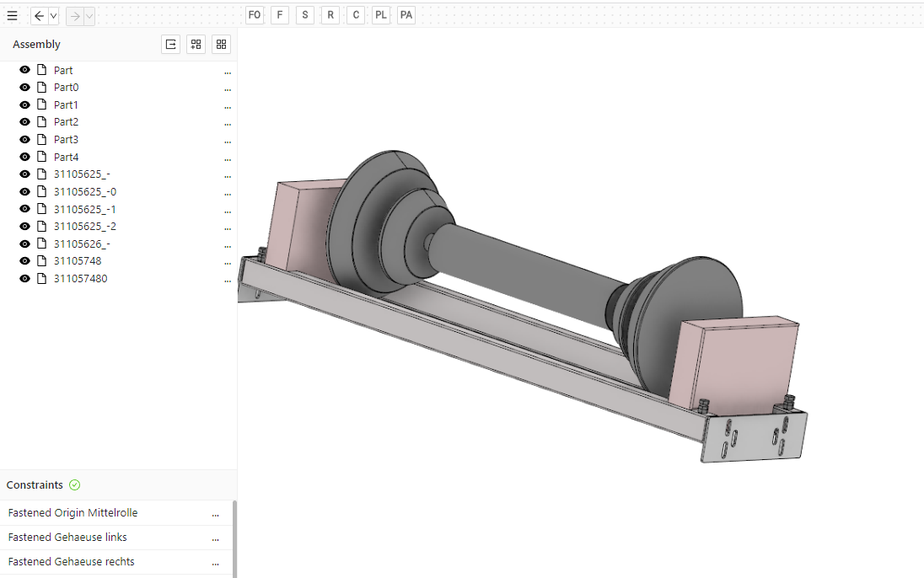This screenshot has width=924, height=578.
Task: Select the PL toolbar button
Action: coord(381,15)
